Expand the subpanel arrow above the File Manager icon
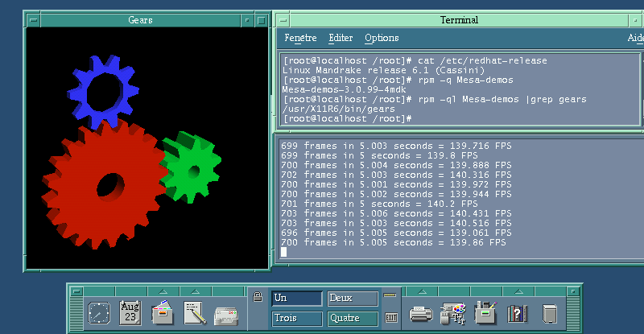The image size is (644, 334). 163,291
